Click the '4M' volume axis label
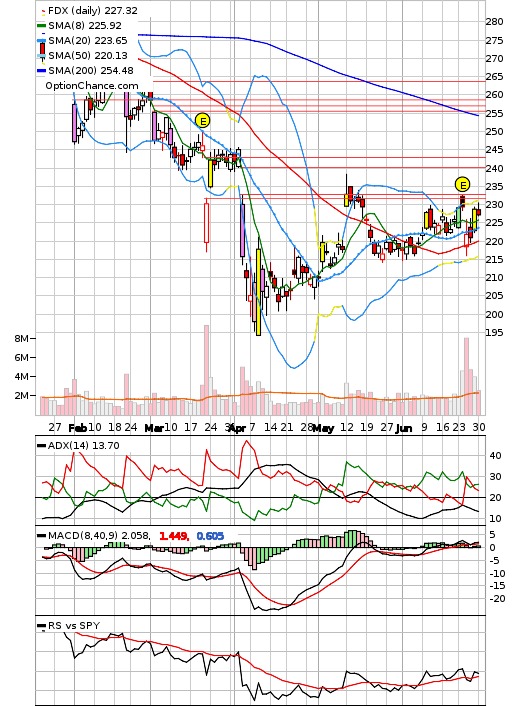 (x=21, y=376)
